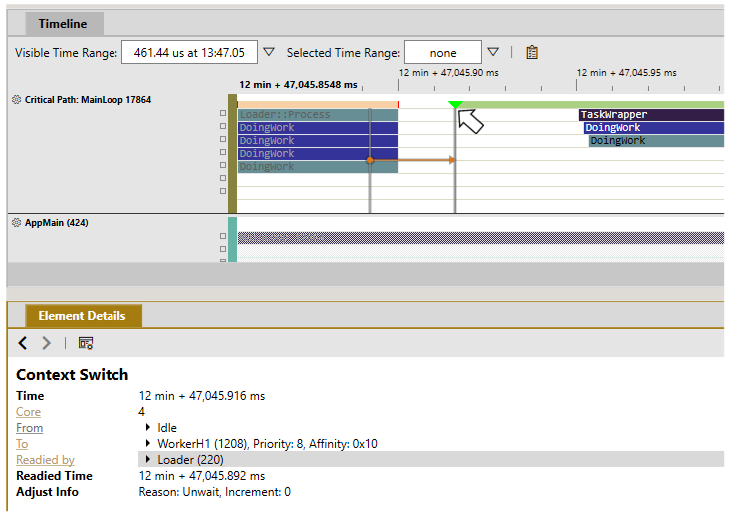
Task: Click the clipboard icon in Timeline toolbar
Action: click(532, 53)
